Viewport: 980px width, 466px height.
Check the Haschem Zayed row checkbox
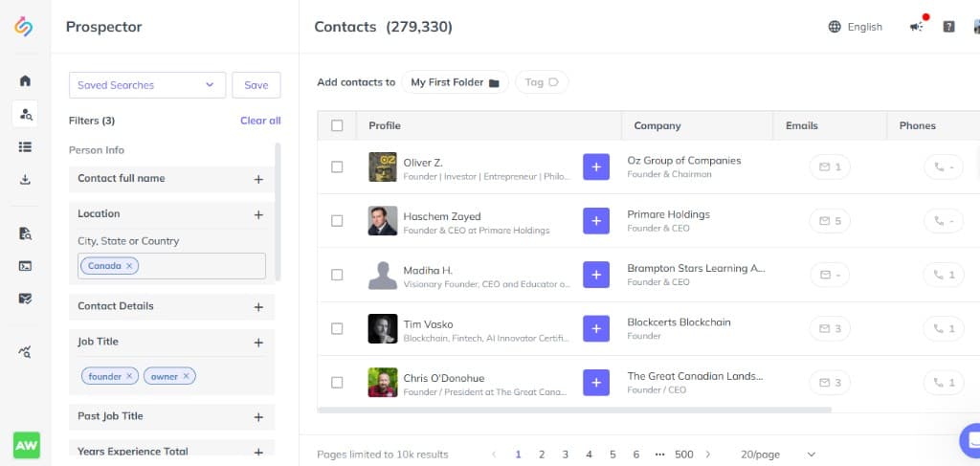click(x=337, y=220)
